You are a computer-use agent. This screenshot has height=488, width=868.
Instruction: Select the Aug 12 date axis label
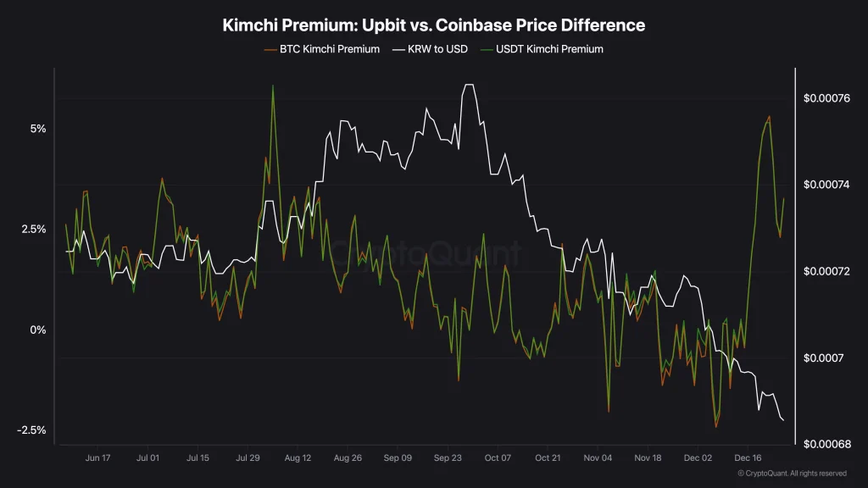pos(298,458)
